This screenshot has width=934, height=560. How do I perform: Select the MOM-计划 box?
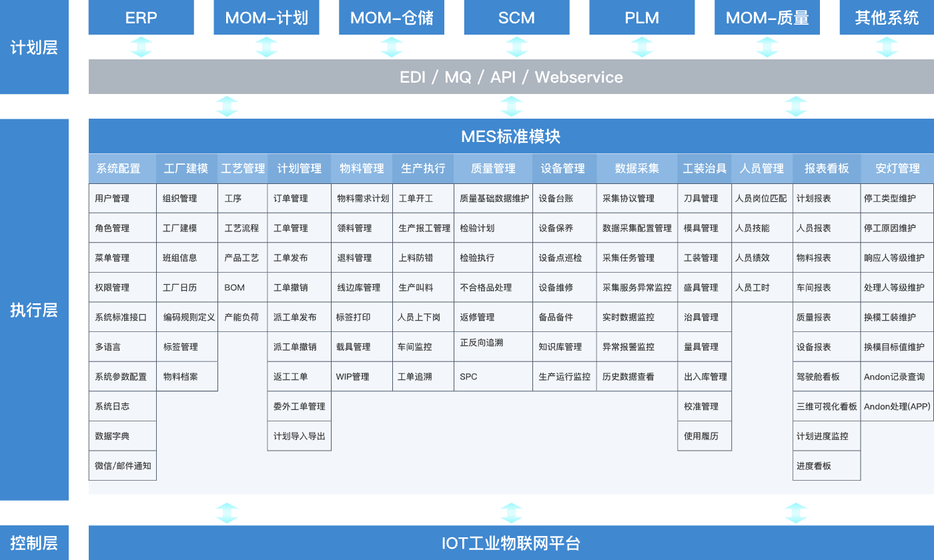point(266,17)
